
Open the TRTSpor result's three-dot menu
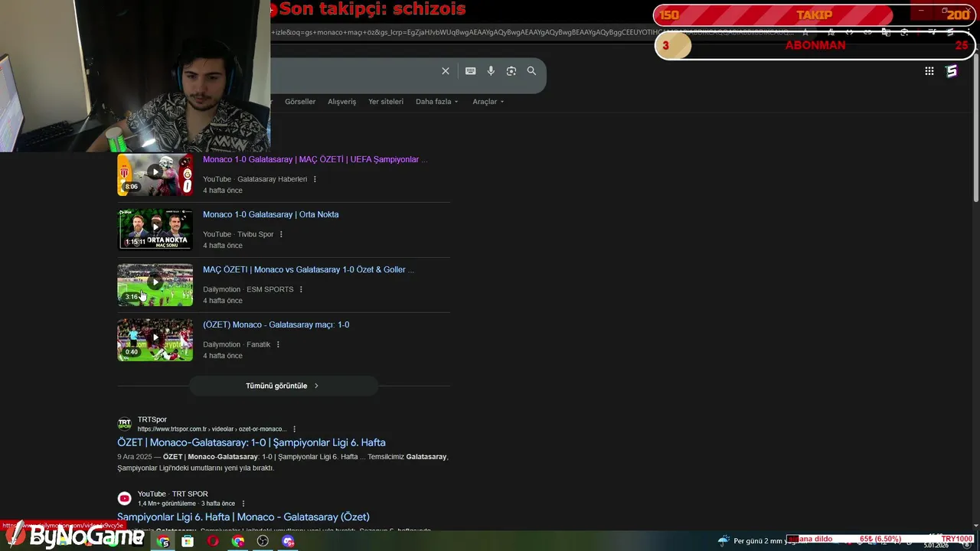click(294, 429)
